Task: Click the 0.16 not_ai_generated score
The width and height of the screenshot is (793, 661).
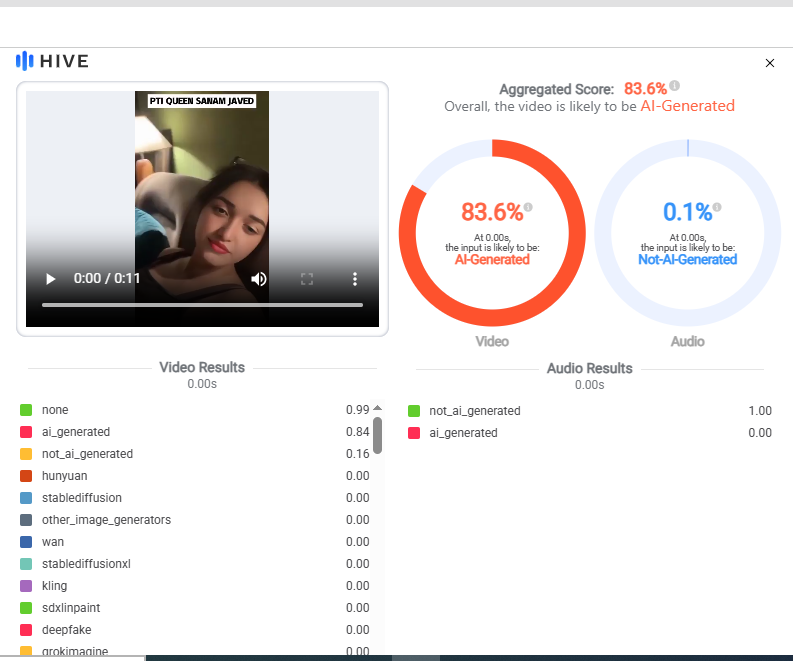Action: click(358, 454)
